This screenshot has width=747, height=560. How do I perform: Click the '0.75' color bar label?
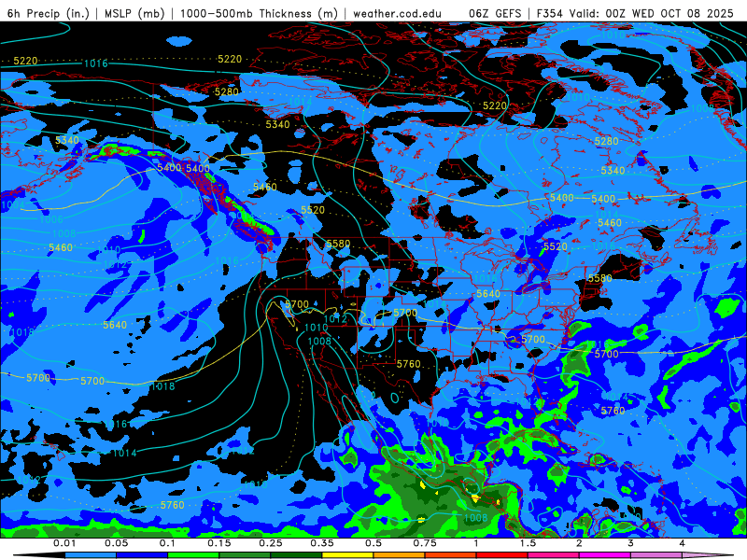click(x=425, y=543)
